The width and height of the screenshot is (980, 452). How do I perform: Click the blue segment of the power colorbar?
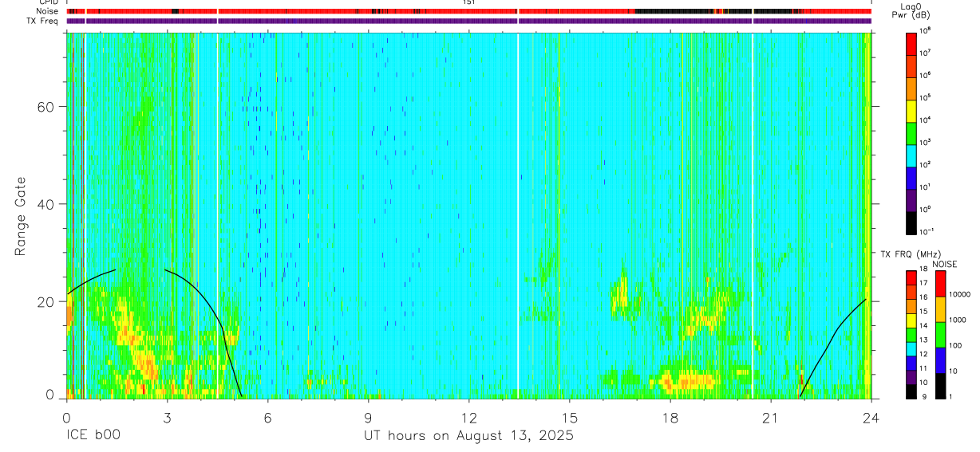(x=911, y=177)
